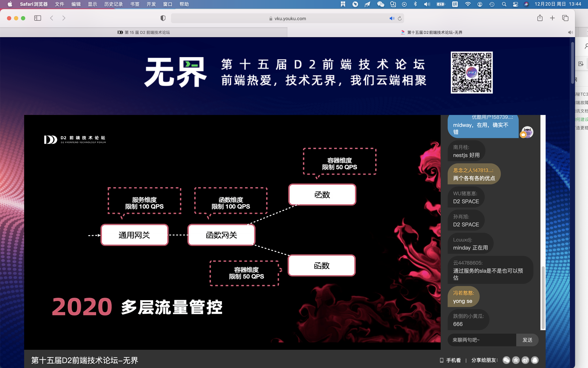This screenshot has height=368, width=588.
Task: Open the 书签 menu
Action: 135,4
